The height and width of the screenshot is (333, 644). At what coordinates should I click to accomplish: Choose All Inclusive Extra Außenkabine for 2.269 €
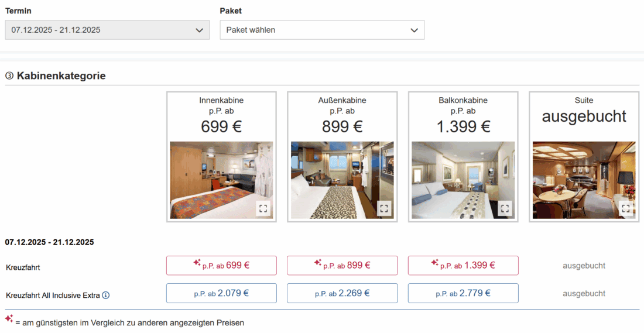point(342,293)
